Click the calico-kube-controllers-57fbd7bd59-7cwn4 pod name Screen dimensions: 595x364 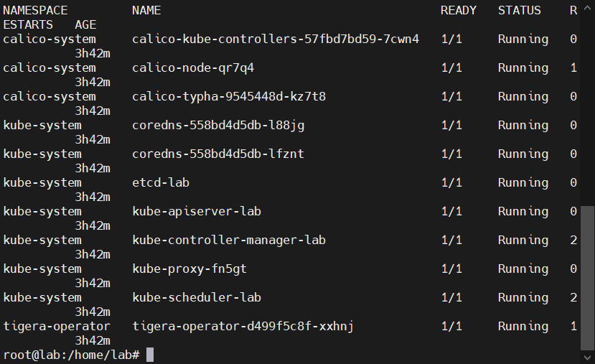(276, 39)
